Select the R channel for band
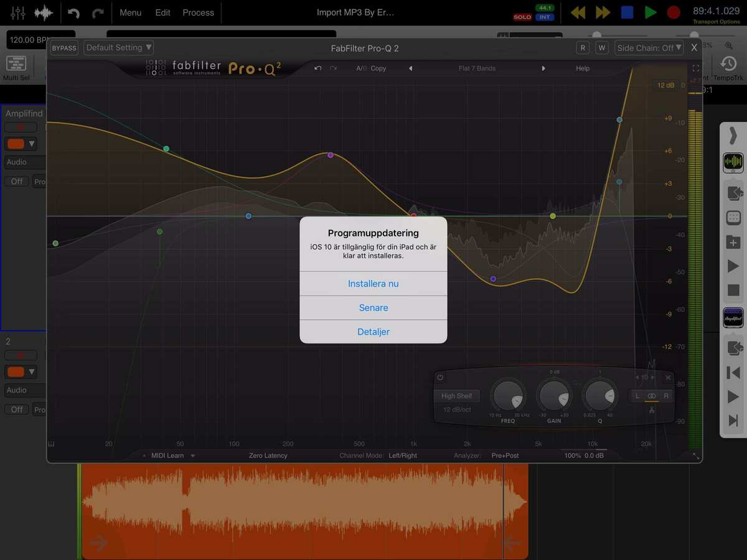 (666, 396)
